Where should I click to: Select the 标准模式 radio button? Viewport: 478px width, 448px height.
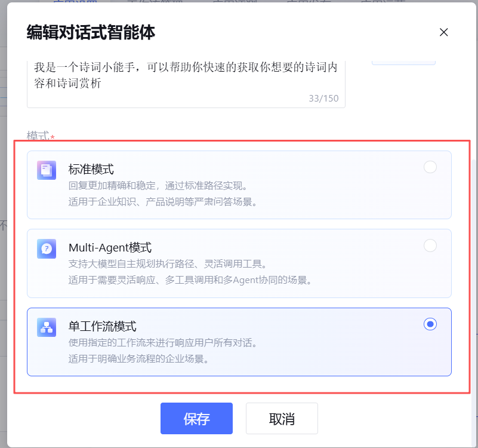(x=430, y=167)
